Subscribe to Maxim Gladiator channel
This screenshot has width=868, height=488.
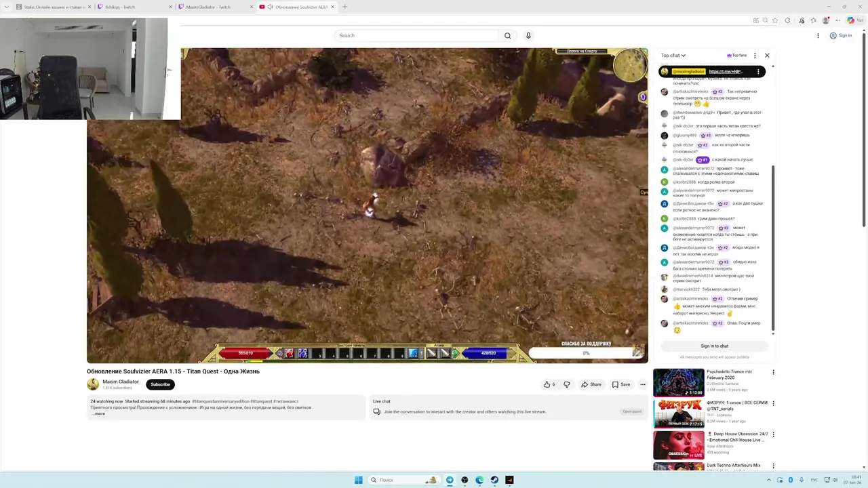pos(160,384)
